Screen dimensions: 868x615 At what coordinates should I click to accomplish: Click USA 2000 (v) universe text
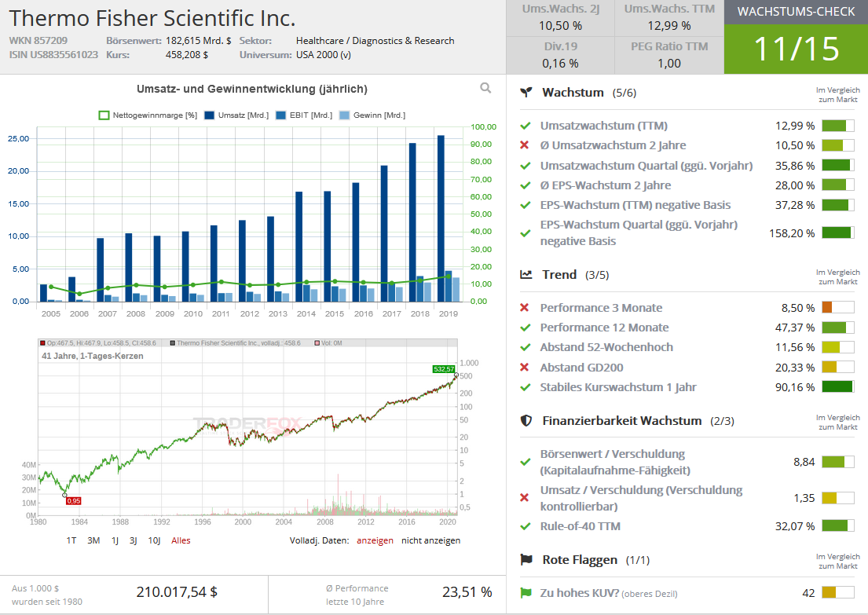(x=324, y=55)
